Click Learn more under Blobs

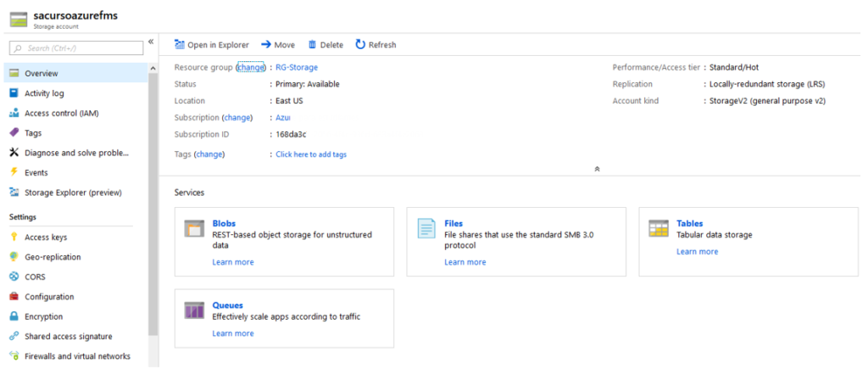point(233,262)
